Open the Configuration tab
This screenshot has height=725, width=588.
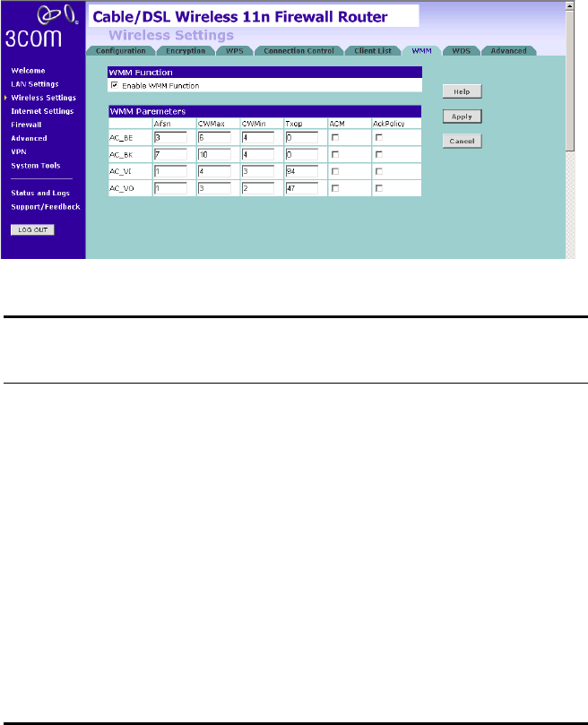pyautogui.click(x=121, y=51)
